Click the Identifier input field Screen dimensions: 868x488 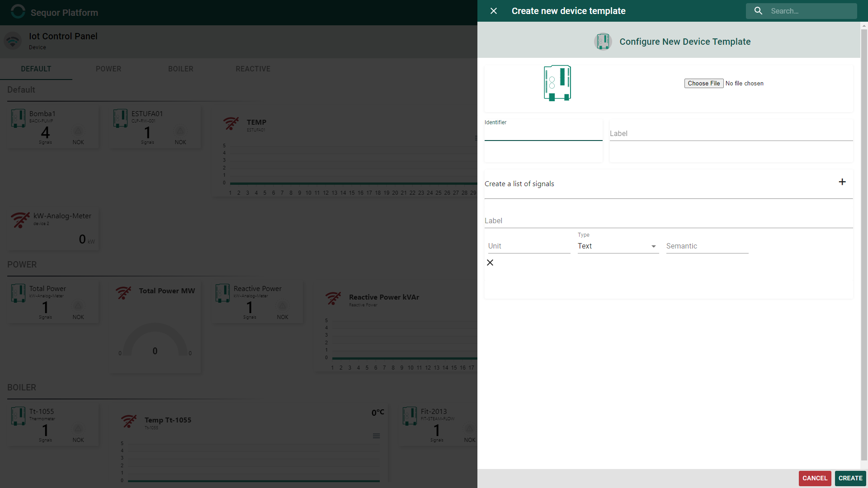[x=543, y=134]
